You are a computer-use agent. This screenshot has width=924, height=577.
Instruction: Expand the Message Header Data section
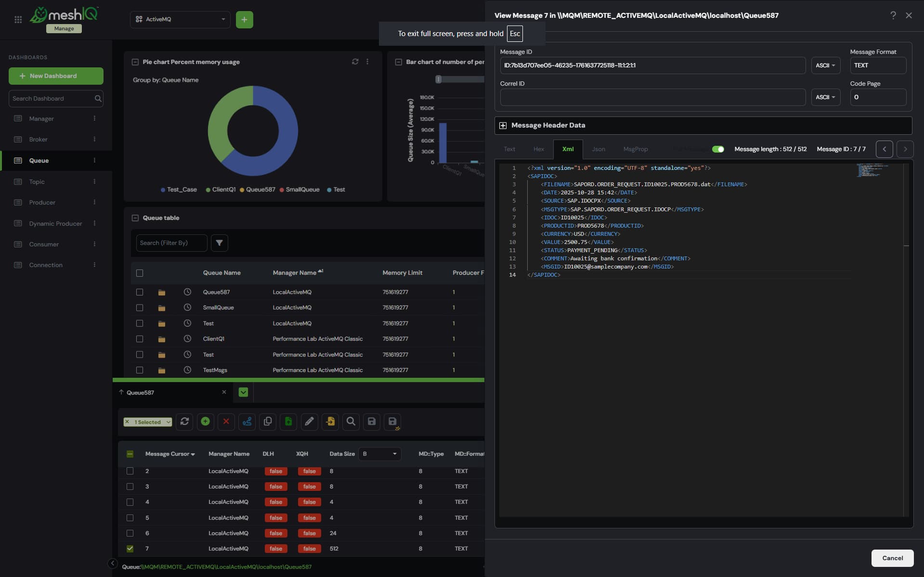pyautogui.click(x=503, y=126)
